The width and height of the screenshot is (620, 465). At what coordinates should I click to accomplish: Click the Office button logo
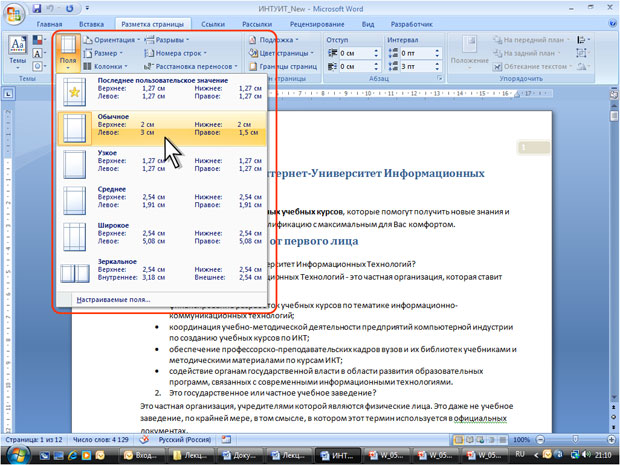tap(14, 14)
